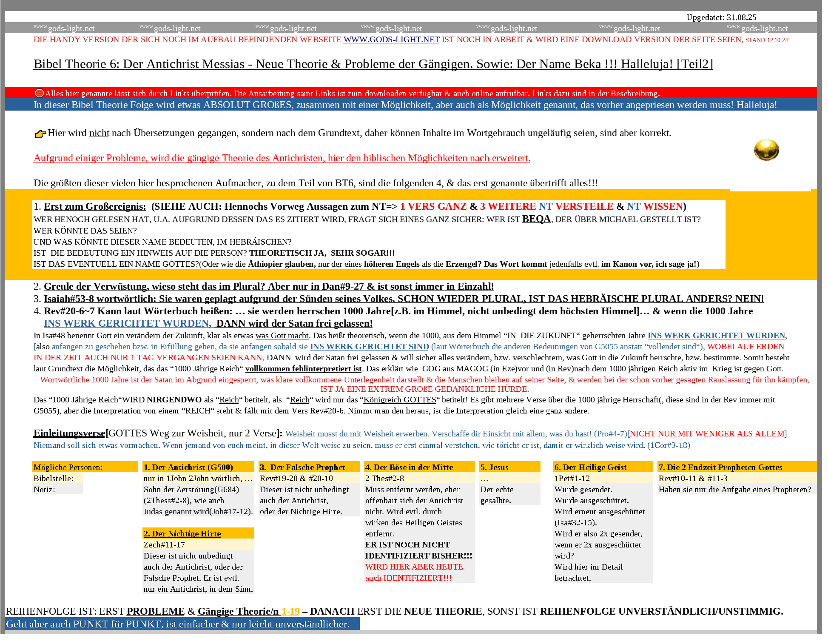Click the yellow 1-19 link
This screenshot has height=644, width=828.
tap(290, 611)
